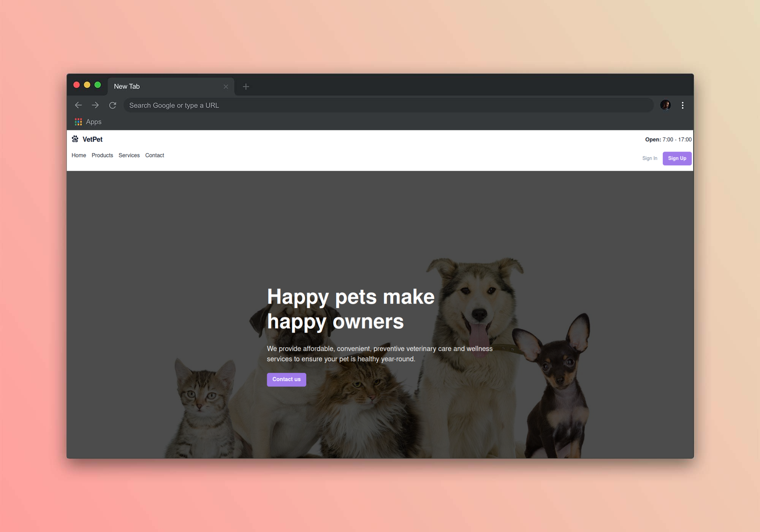The height and width of the screenshot is (532, 760).
Task: Open the Apps grid icon in the bookmarks bar
Action: coord(78,122)
